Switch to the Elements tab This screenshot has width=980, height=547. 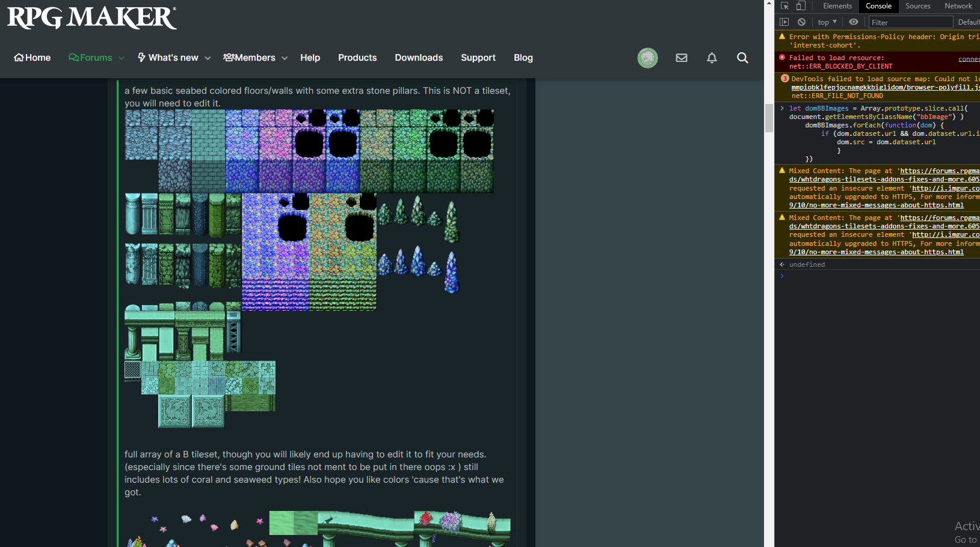click(837, 6)
